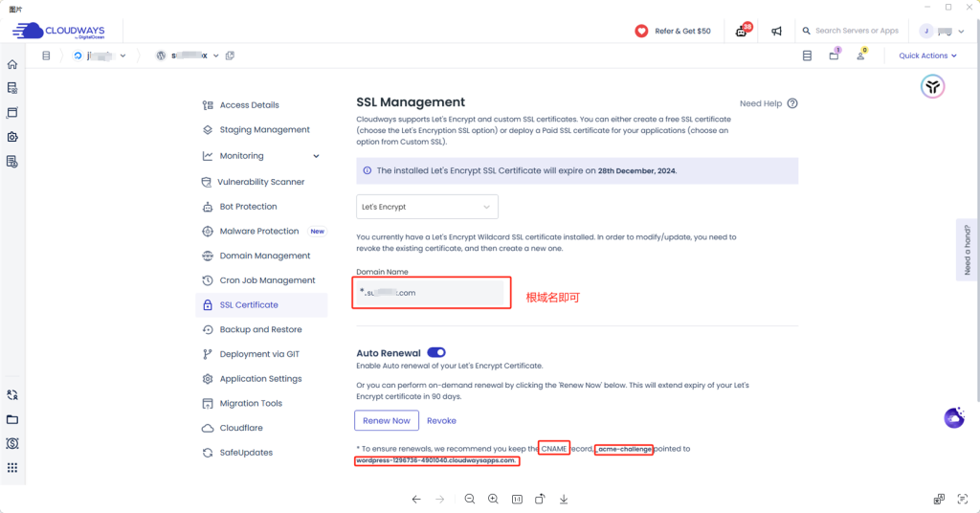980x513 pixels.
Task: Rotate the image in viewer toolbar
Action: click(540, 499)
